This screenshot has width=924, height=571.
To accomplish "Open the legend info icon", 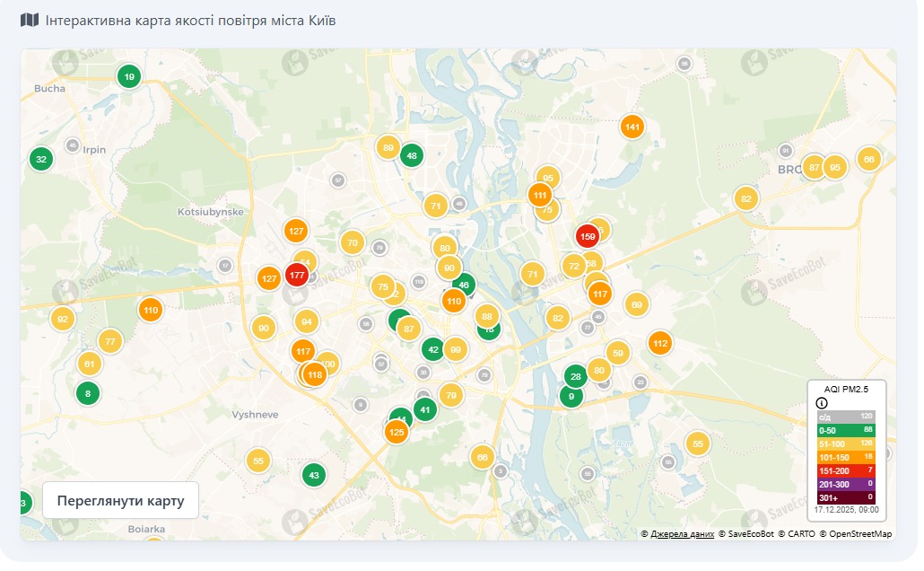I will click(x=821, y=403).
